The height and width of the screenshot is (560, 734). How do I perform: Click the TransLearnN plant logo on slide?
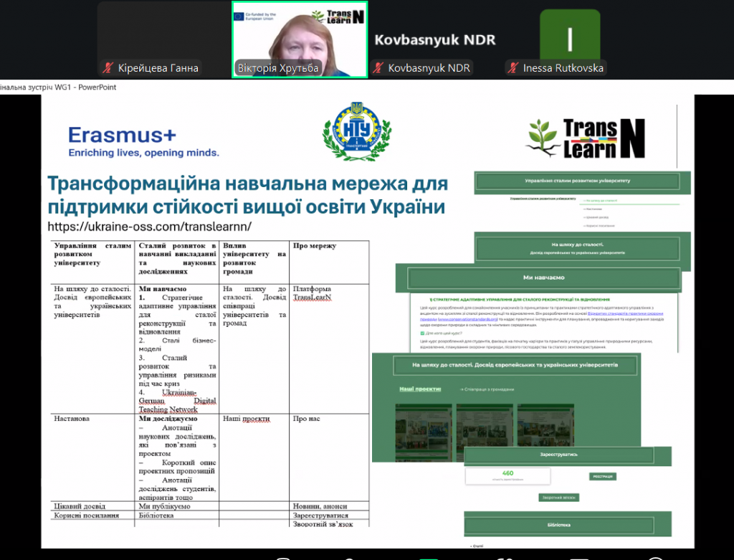click(586, 138)
